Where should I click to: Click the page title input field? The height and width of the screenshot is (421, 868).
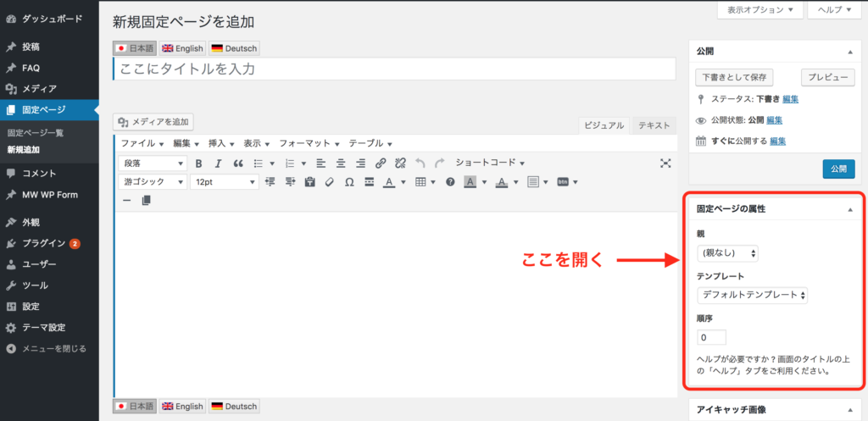tap(394, 69)
